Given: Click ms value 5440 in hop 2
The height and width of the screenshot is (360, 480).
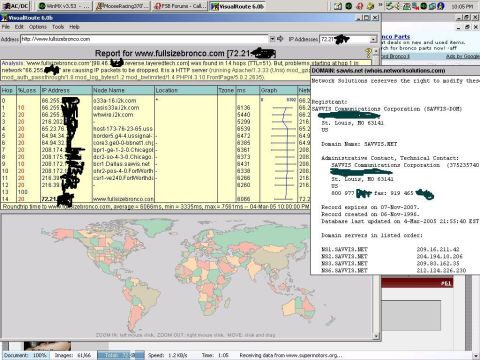Looking at the screenshot, I should (x=243, y=115).
